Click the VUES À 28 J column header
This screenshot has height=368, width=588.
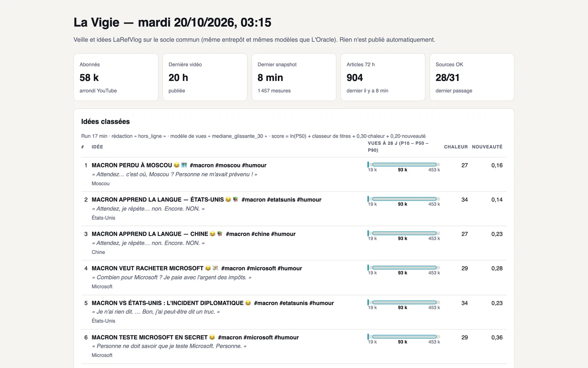click(x=398, y=146)
